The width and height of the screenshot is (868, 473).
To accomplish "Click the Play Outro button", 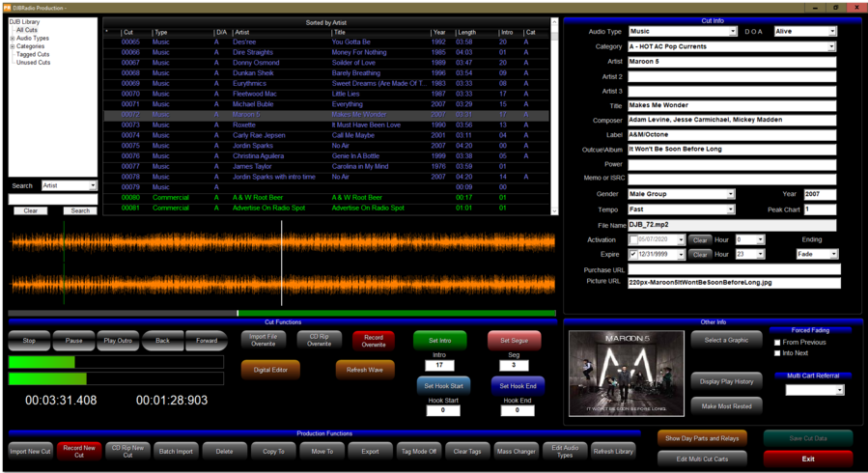I will [x=118, y=341].
